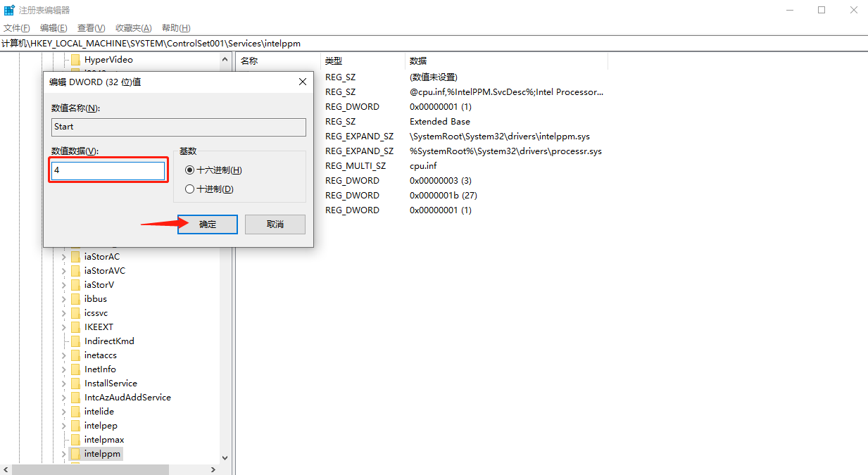The width and height of the screenshot is (868, 475).
Task: Expand the iaStorAVC tree node arrow
Action: click(x=64, y=271)
